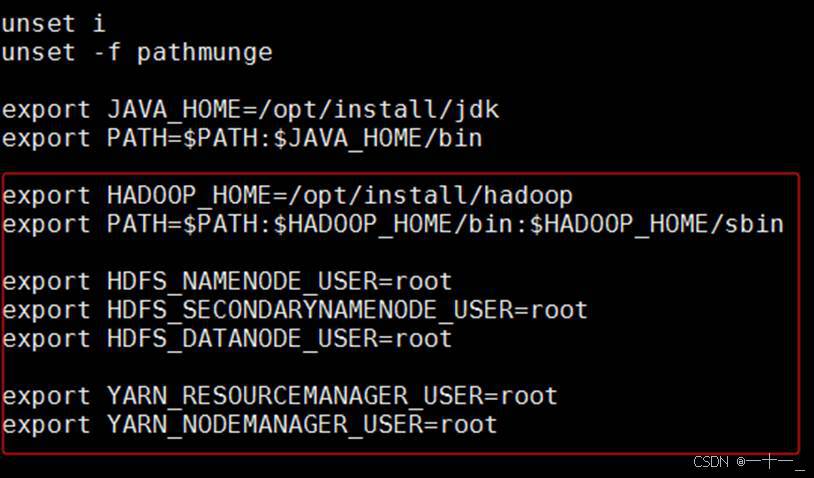Click 'export' keyword before YARN_NODEMANAGER_USER
The height and width of the screenshot is (478, 814).
tap(46, 425)
